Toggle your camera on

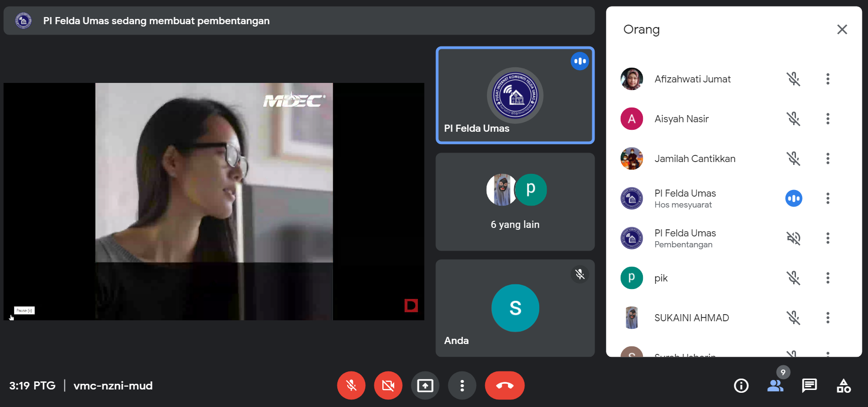pos(388,386)
